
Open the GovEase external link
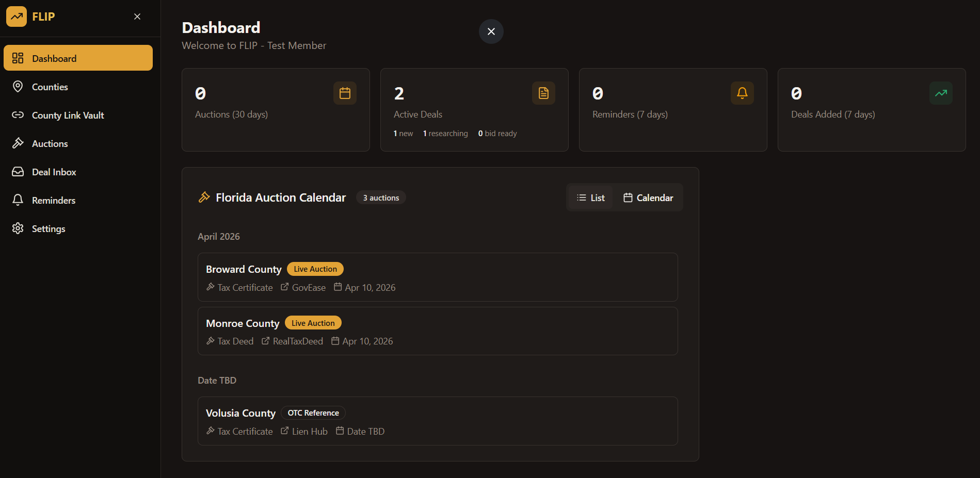(x=303, y=287)
